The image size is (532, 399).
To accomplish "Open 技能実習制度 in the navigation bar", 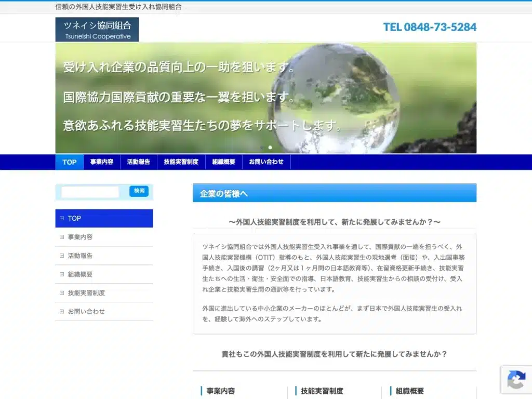I will (x=181, y=162).
